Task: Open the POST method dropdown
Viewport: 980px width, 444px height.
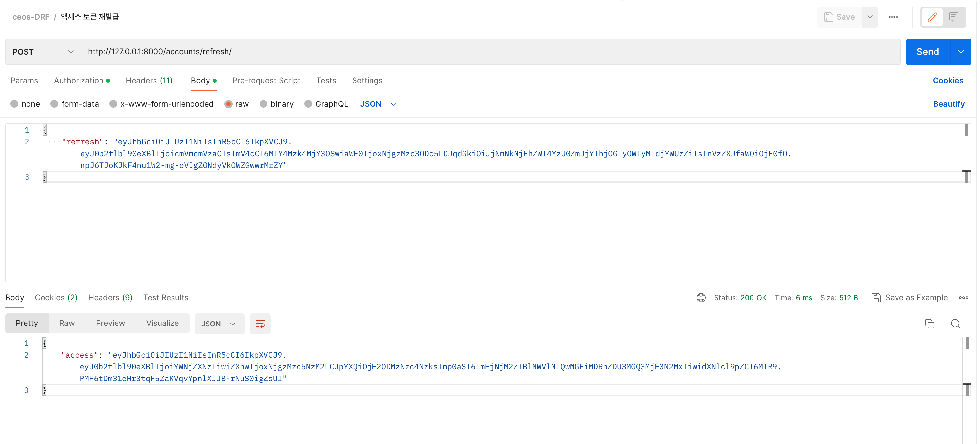Action: [43, 52]
